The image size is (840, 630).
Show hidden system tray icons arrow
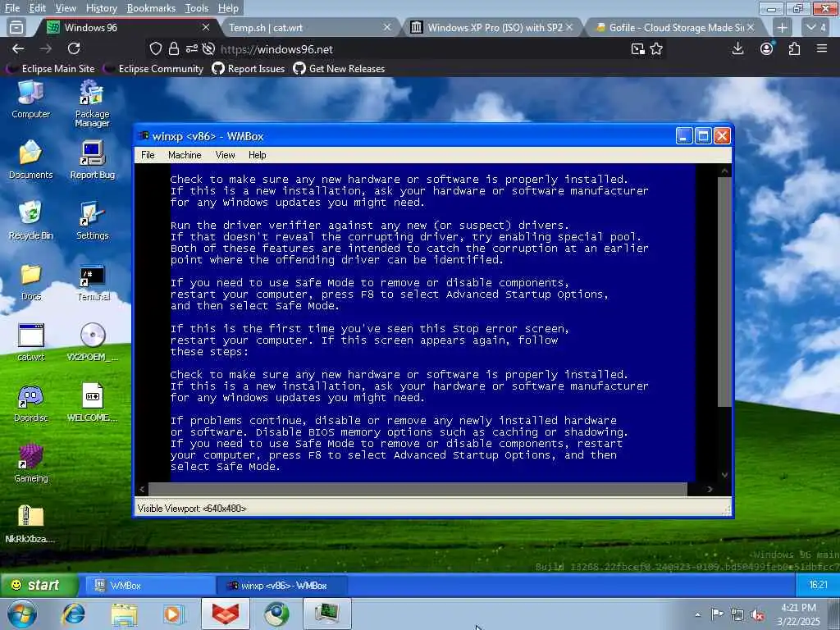click(x=697, y=614)
